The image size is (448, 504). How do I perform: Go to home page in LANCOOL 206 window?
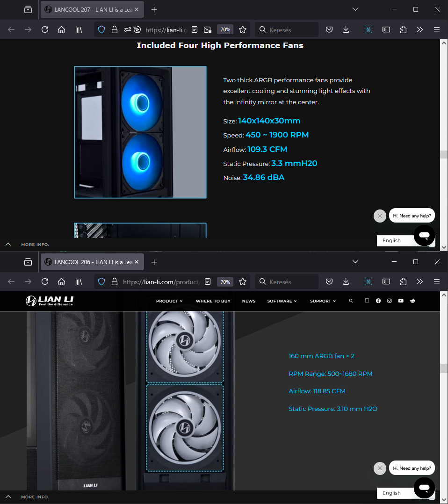tap(61, 281)
